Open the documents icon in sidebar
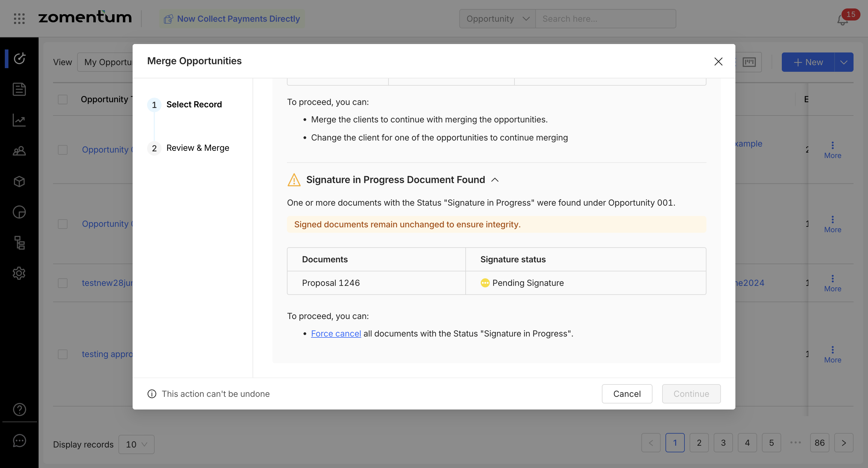This screenshot has width=868, height=468. point(19,89)
